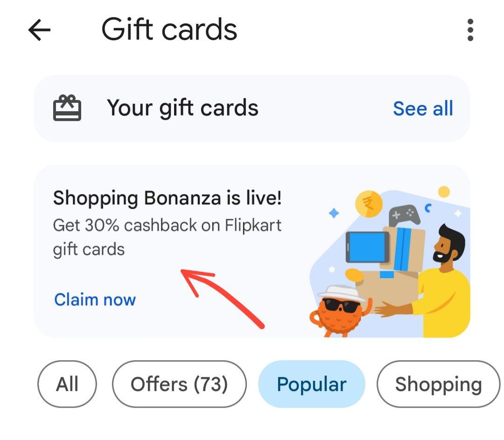This screenshot has width=504, height=440.
Task: Click the gift card icon beside Your gift cards
Action: [67, 108]
